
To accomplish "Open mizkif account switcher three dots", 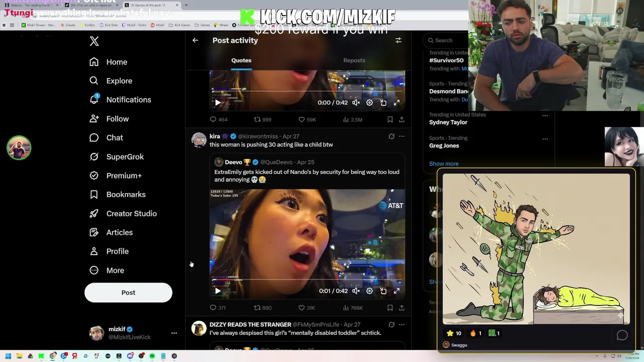I will tap(174, 333).
